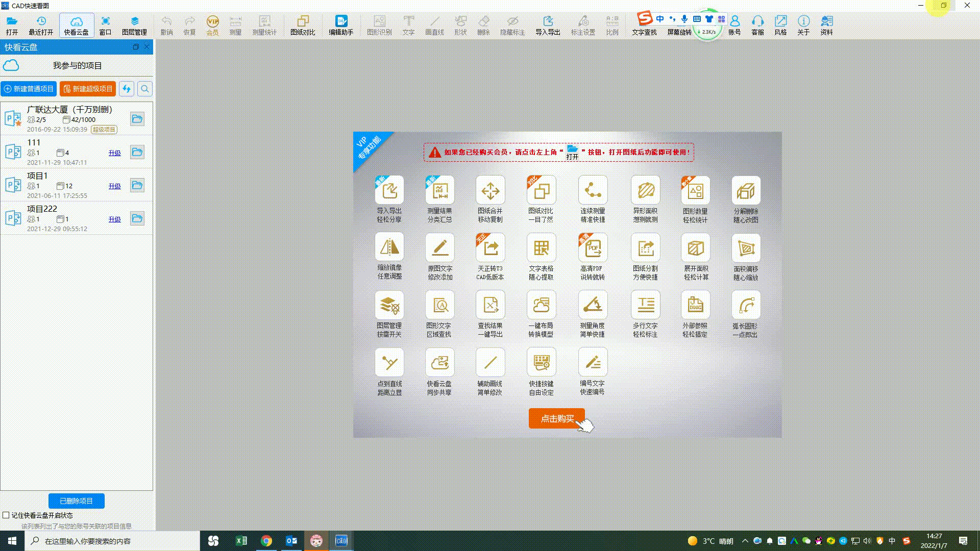Open folder for project 111
980x551 pixels.
click(x=137, y=152)
